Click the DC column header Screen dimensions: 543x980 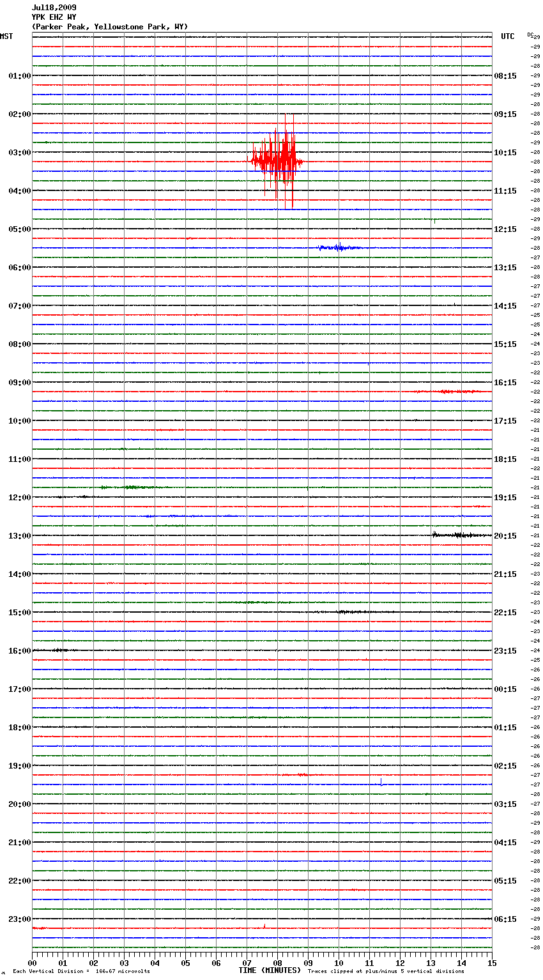(x=530, y=34)
